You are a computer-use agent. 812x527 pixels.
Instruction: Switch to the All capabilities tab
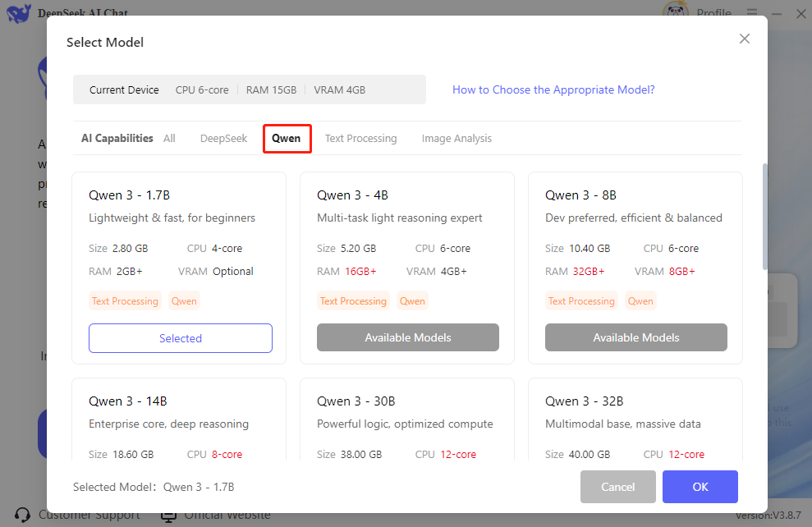169,138
